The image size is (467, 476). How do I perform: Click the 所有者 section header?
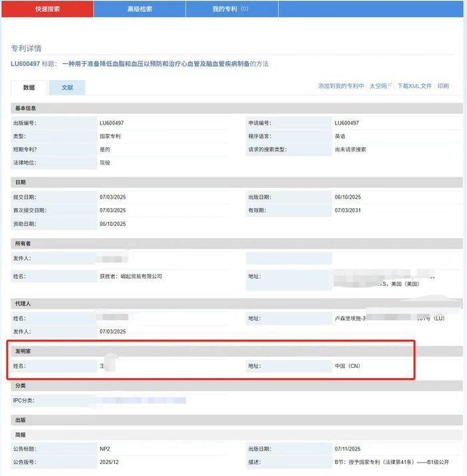click(23, 243)
